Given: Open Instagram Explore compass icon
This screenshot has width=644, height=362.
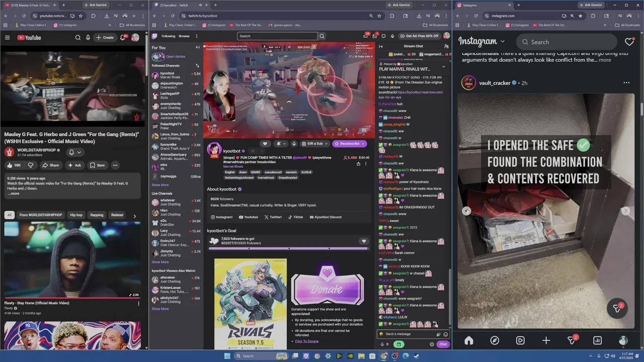Looking at the screenshot, I should 495,340.
